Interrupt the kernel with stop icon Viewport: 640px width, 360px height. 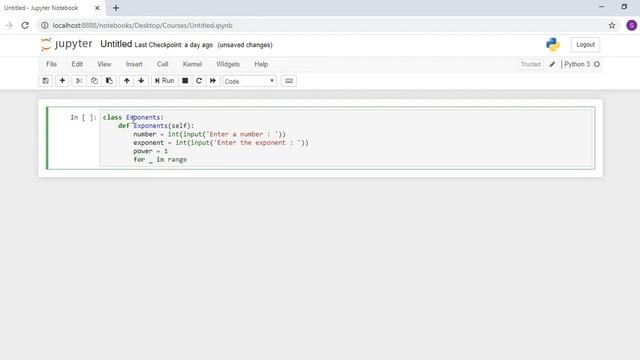pos(185,81)
